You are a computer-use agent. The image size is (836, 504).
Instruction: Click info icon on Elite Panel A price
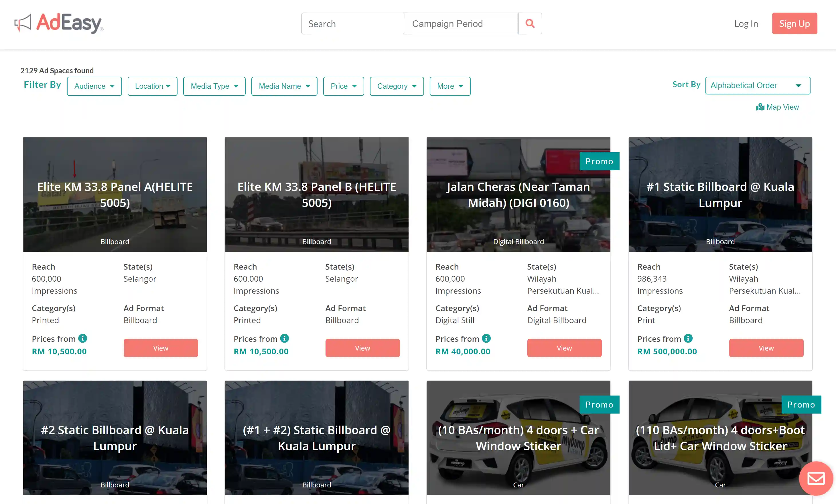tap(82, 338)
